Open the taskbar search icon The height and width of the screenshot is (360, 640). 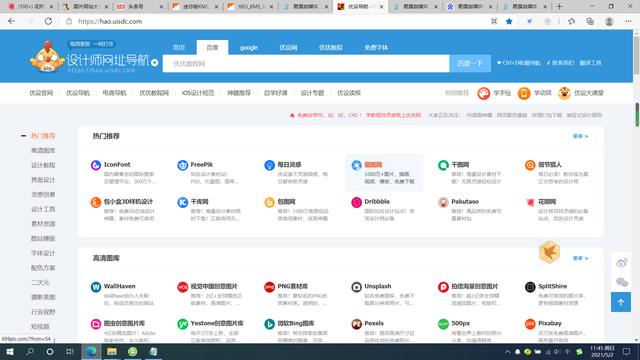[30, 351]
